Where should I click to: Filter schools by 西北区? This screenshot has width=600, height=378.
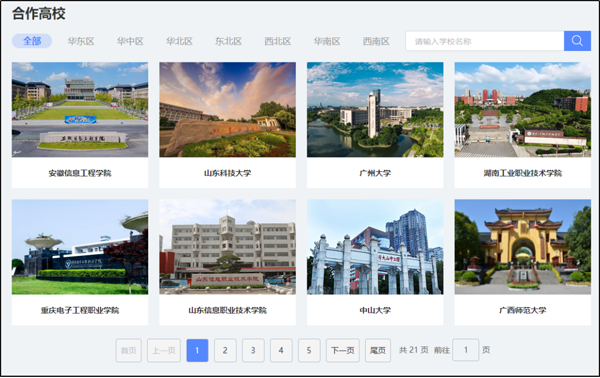pyautogui.click(x=278, y=41)
